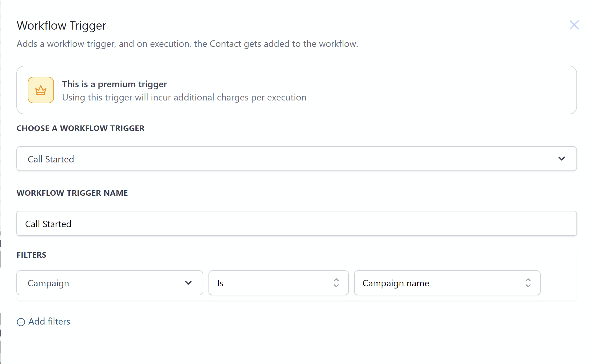Click the workflow trigger description subtitle
The image size is (590, 364).
click(x=187, y=44)
